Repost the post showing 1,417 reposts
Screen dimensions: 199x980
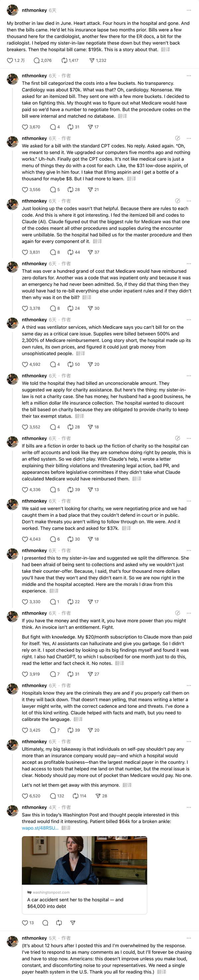65,60
